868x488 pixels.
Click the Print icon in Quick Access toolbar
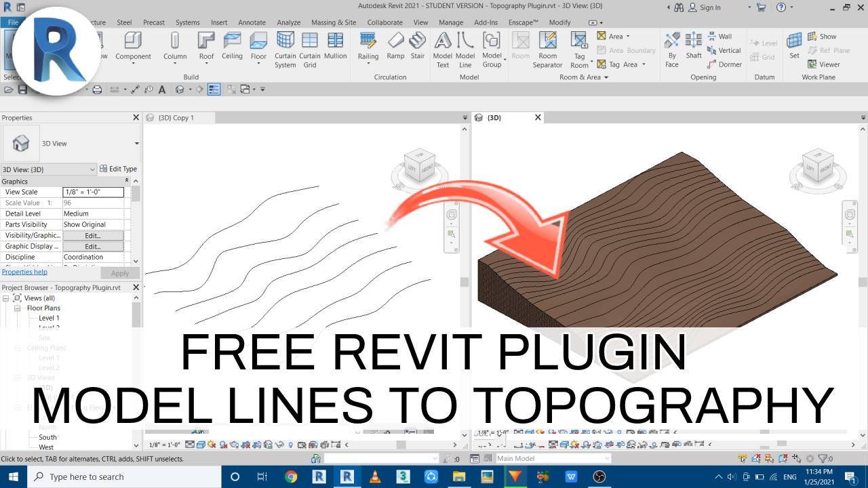click(97, 89)
